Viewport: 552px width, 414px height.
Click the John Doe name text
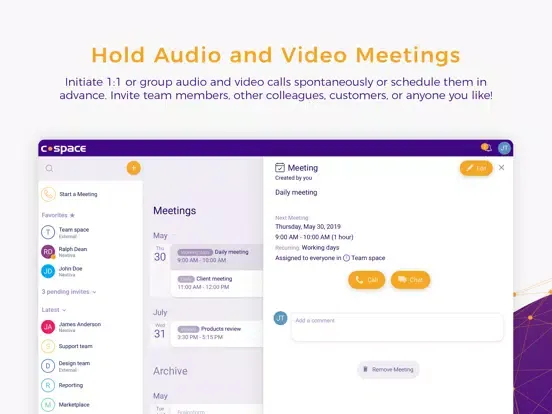point(70,269)
